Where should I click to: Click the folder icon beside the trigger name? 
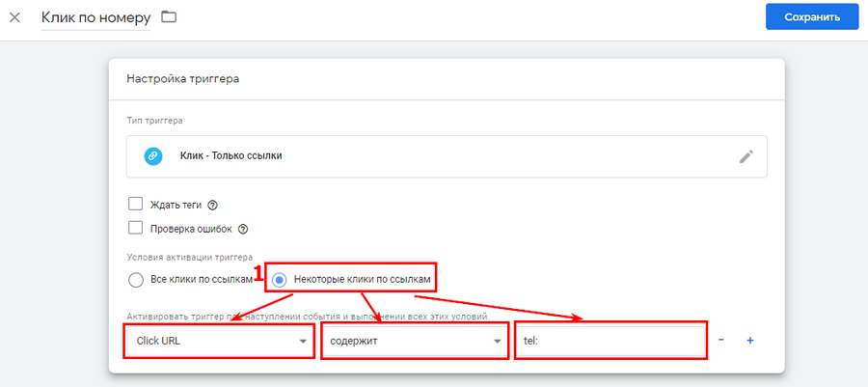coord(169,17)
